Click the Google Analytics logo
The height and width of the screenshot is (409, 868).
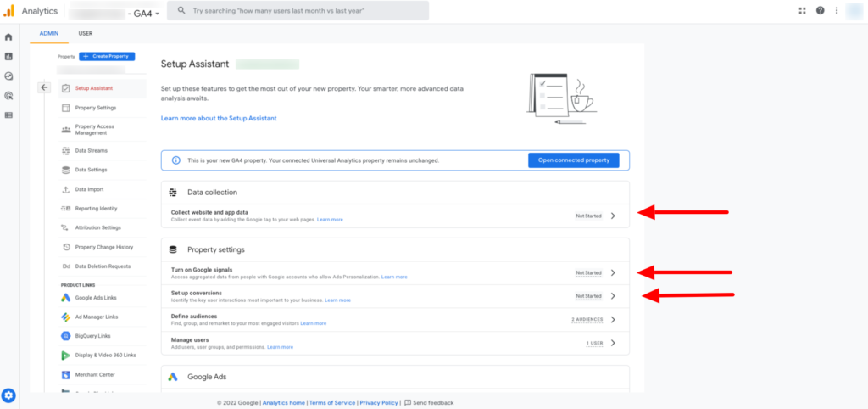coord(8,10)
